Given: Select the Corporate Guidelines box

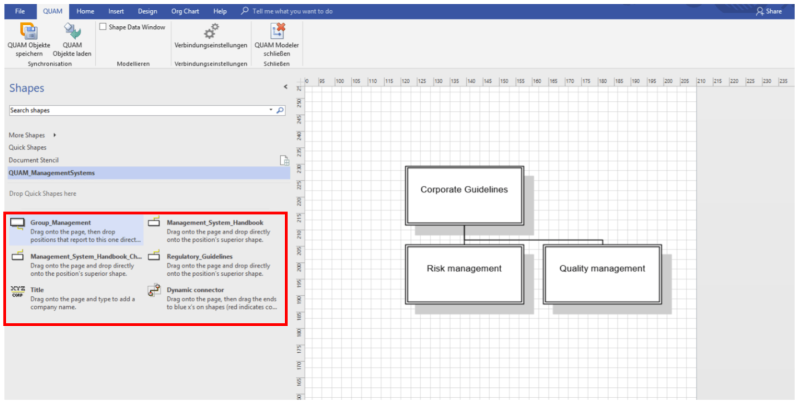Looking at the screenshot, I should [464, 195].
